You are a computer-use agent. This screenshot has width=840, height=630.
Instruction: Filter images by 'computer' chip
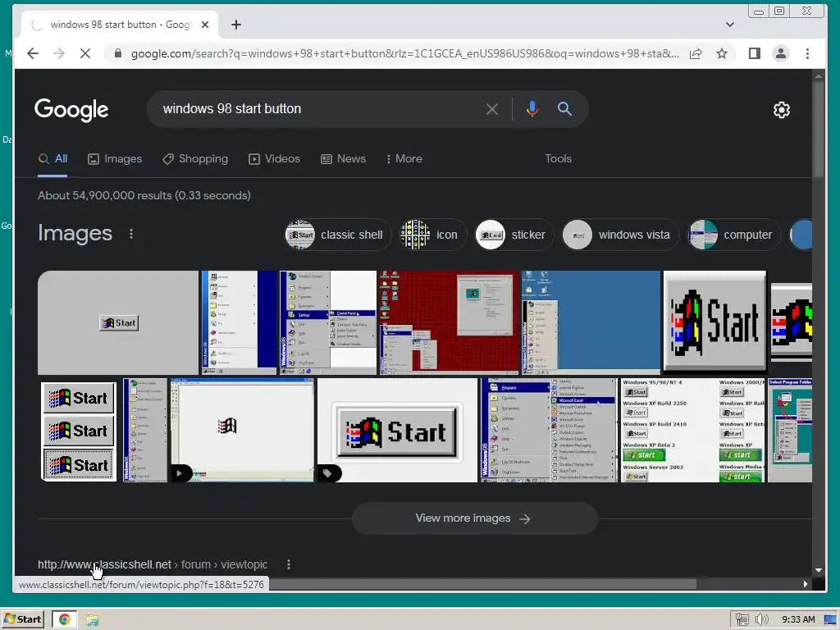point(733,235)
